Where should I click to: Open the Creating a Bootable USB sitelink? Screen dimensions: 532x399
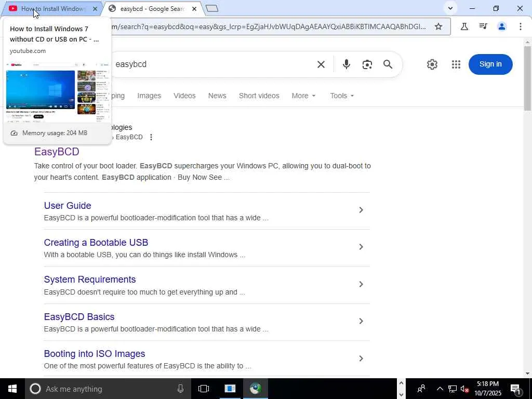coord(96,243)
